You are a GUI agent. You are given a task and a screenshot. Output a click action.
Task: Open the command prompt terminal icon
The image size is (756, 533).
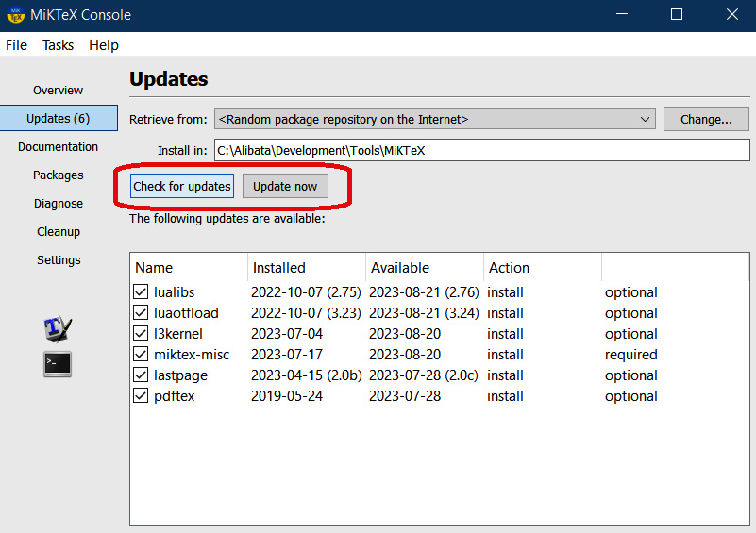coord(58,364)
